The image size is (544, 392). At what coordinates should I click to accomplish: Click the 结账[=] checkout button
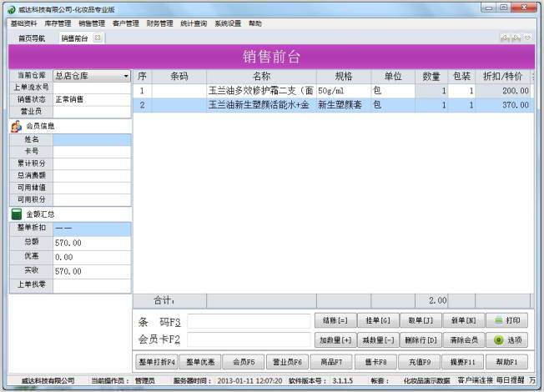point(335,320)
